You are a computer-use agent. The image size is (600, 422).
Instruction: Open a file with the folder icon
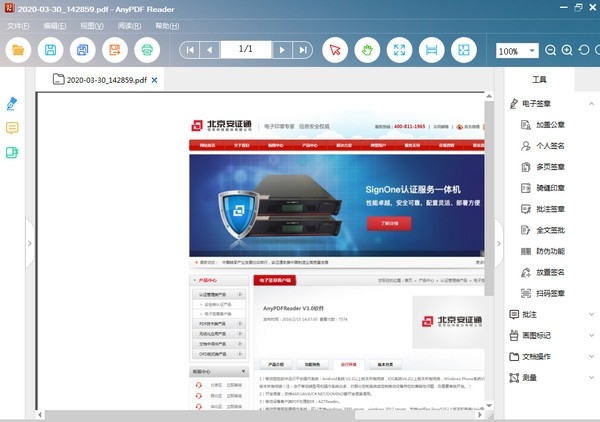tap(18, 50)
